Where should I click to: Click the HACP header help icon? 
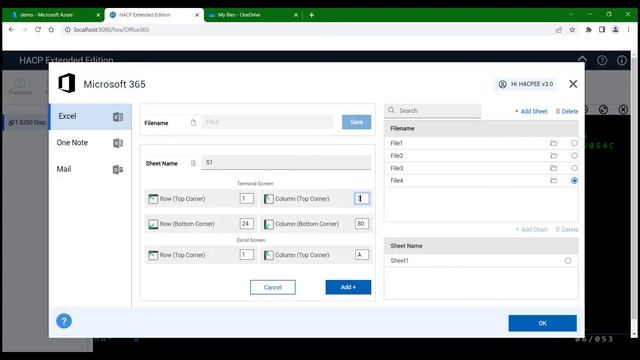click(602, 60)
